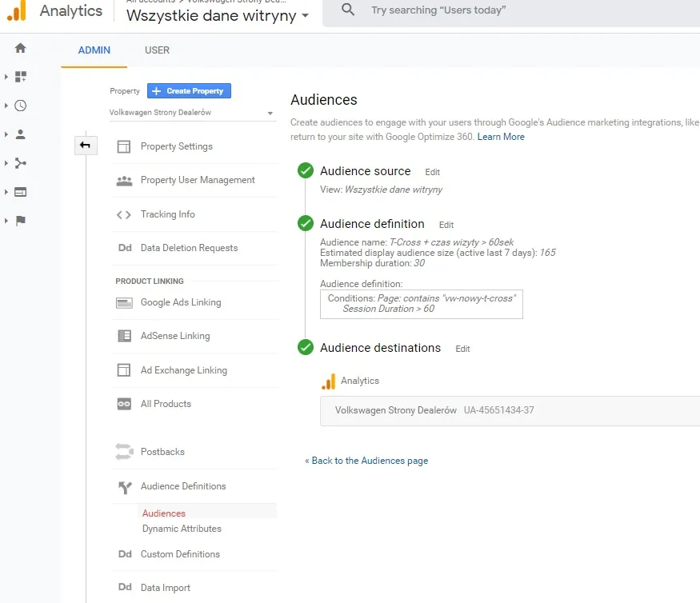Open Behavior reports window icon
This screenshot has height=603, width=700.
[x=21, y=192]
